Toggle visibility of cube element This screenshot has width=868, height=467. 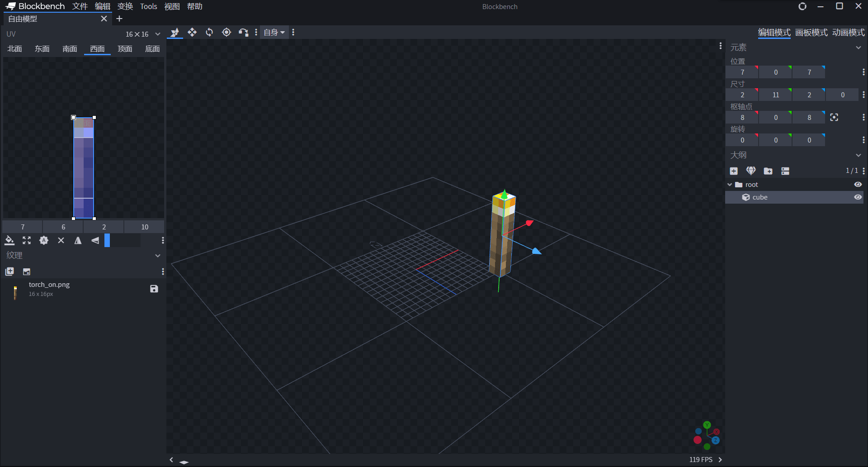[858, 197]
